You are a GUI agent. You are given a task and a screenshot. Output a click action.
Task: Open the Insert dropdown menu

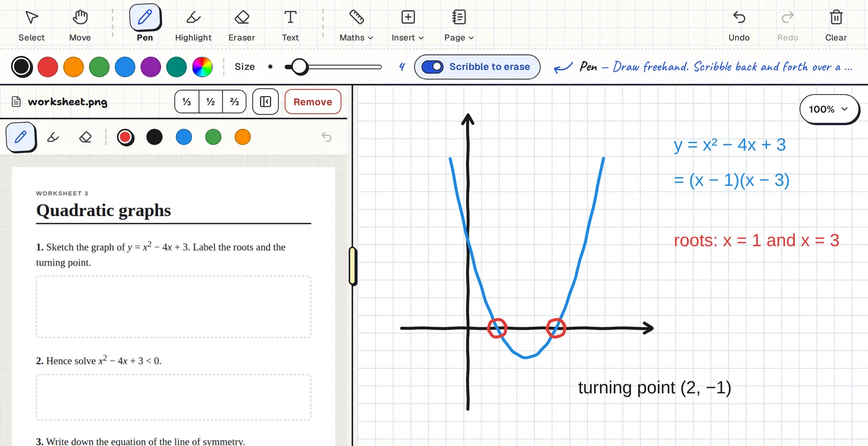tap(408, 24)
